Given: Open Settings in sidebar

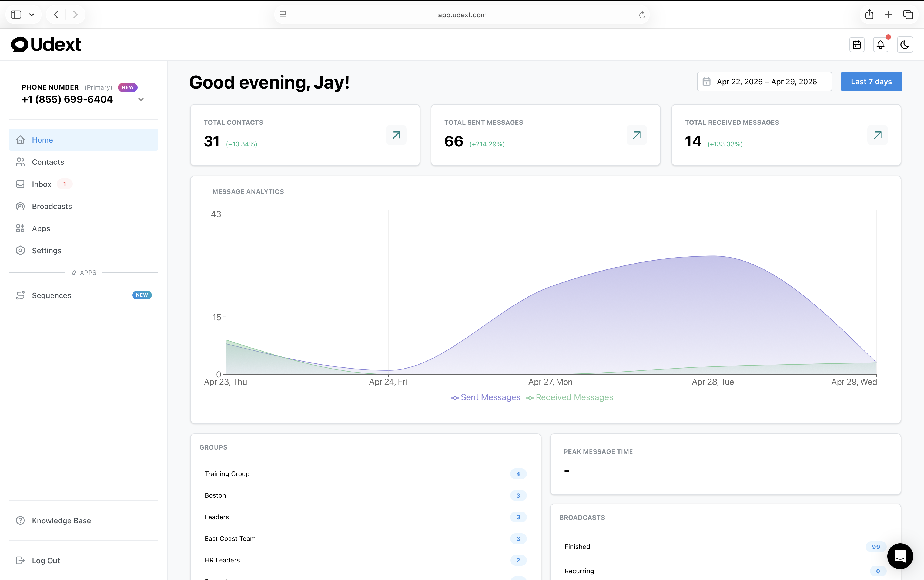Looking at the screenshot, I should coord(83,251).
